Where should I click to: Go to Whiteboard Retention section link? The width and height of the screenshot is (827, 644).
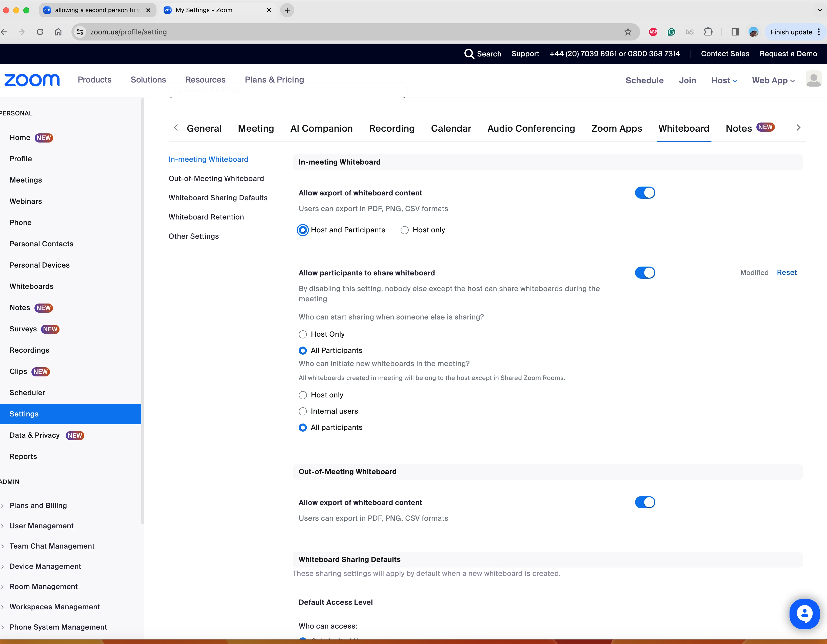coord(206,217)
